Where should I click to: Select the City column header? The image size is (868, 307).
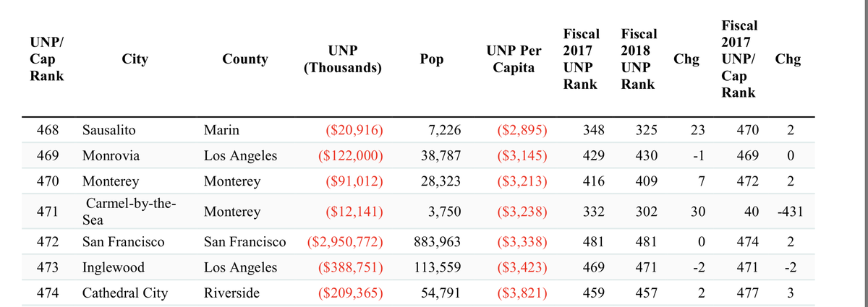(x=135, y=59)
